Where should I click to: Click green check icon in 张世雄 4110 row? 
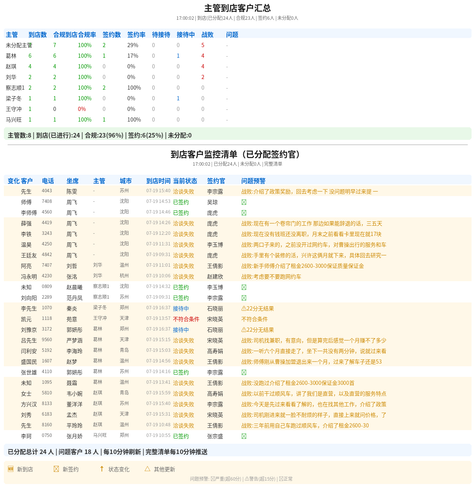244,372
